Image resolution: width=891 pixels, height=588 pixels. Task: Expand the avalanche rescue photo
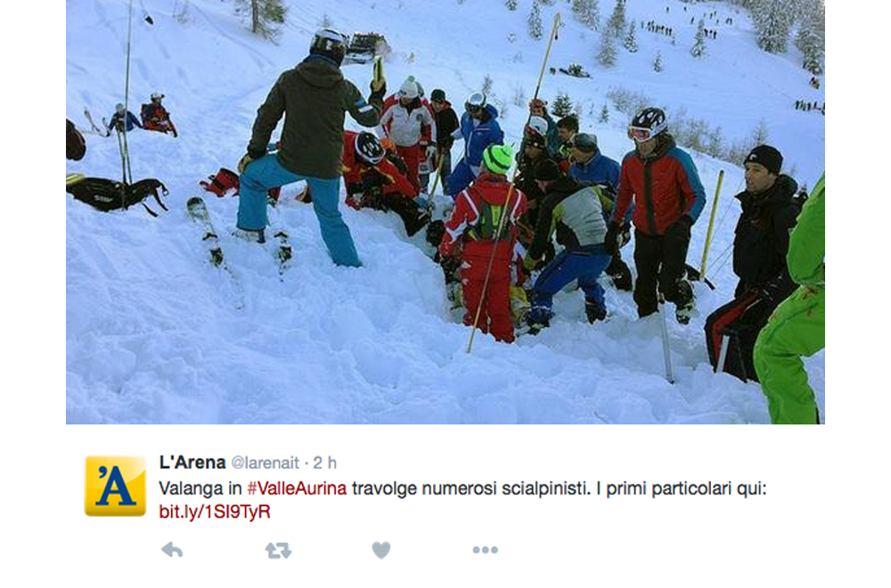pos(445,212)
